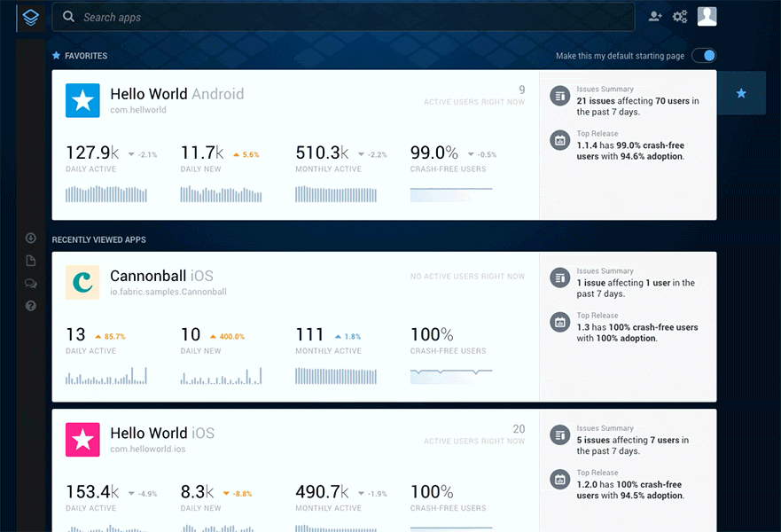
Task: Click Hello World Android crash-free line chart
Action: (451, 194)
